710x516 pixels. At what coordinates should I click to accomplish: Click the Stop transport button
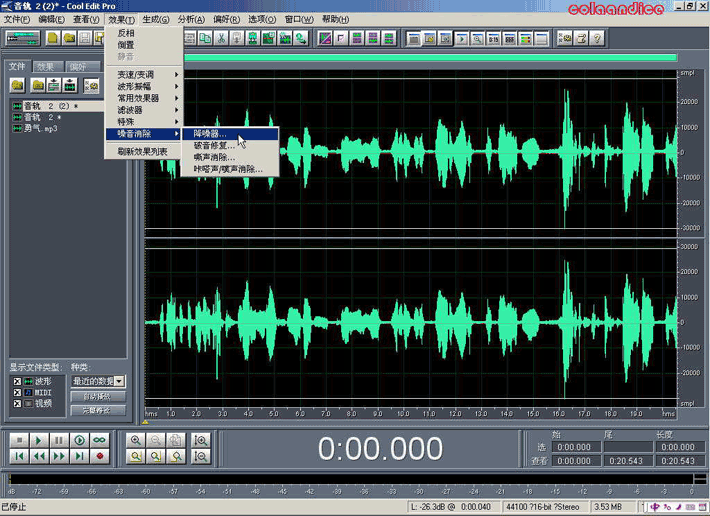(18, 440)
